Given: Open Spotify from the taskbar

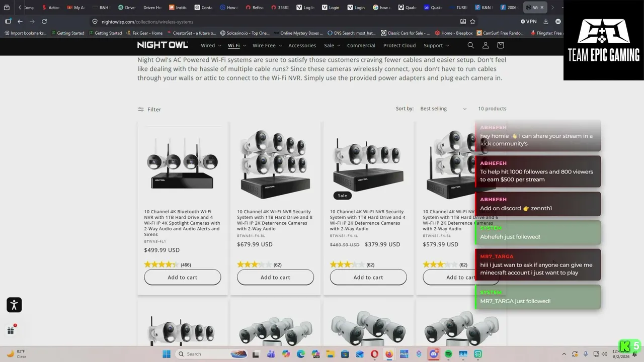Looking at the screenshot, I should (x=448, y=354).
